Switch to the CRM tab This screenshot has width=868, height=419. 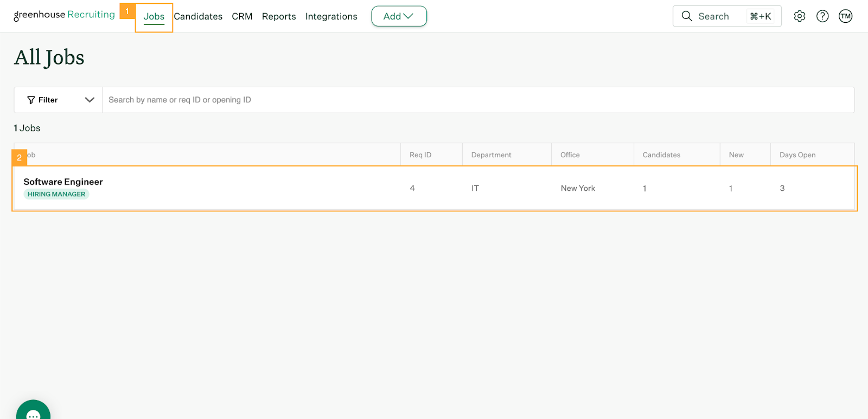242,17
